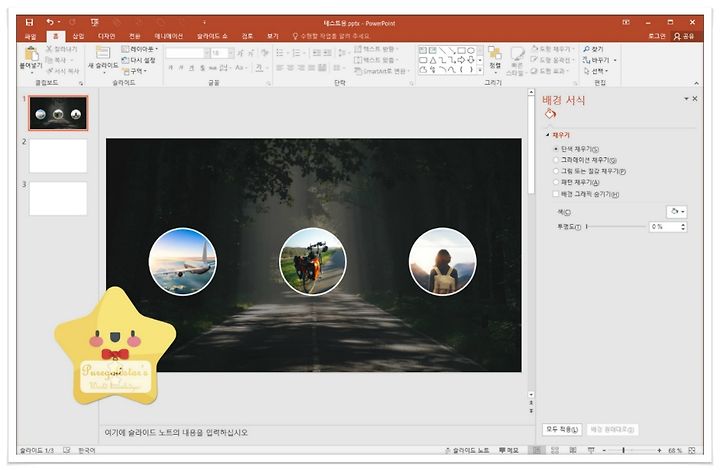This screenshot has width=720, height=470.
Task: Start Slide Show from status bar icon
Action: click(591, 450)
